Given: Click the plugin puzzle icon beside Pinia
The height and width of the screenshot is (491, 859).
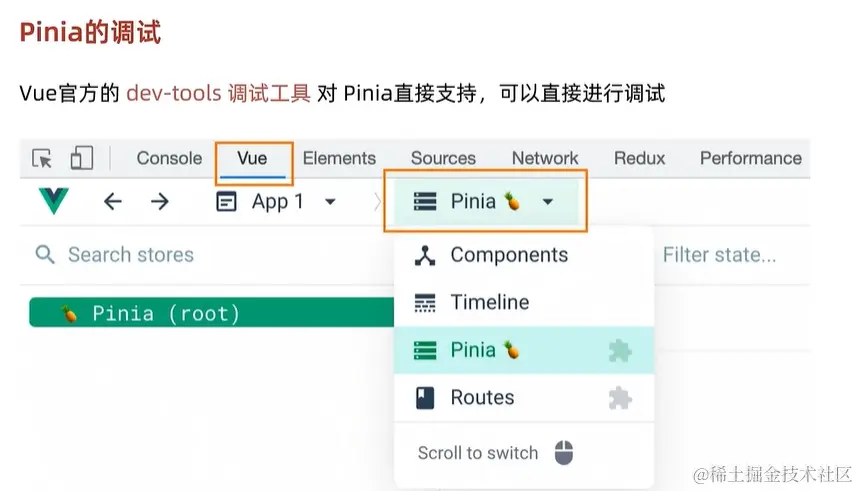Looking at the screenshot, I should (x=620, y=351).
